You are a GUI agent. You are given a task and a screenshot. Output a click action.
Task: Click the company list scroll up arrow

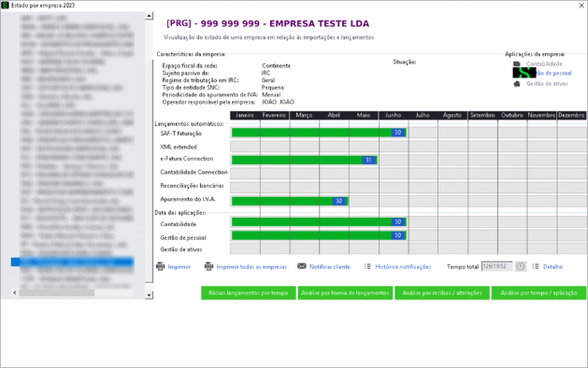point(149,16)
